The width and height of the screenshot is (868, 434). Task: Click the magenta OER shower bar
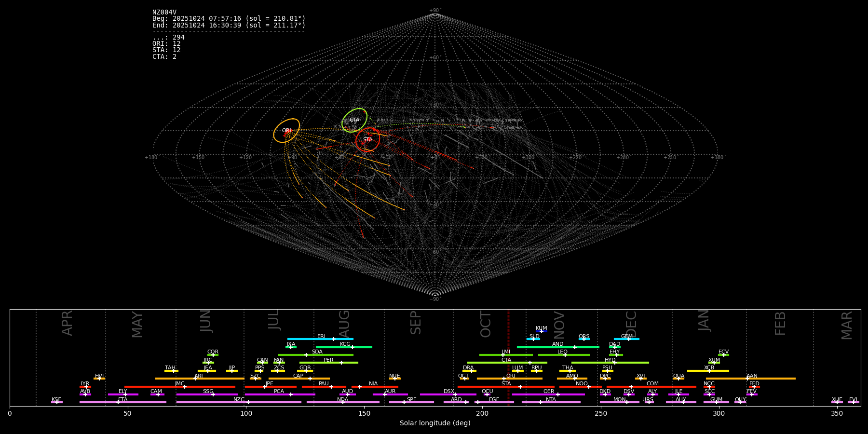tap(548, 394)
